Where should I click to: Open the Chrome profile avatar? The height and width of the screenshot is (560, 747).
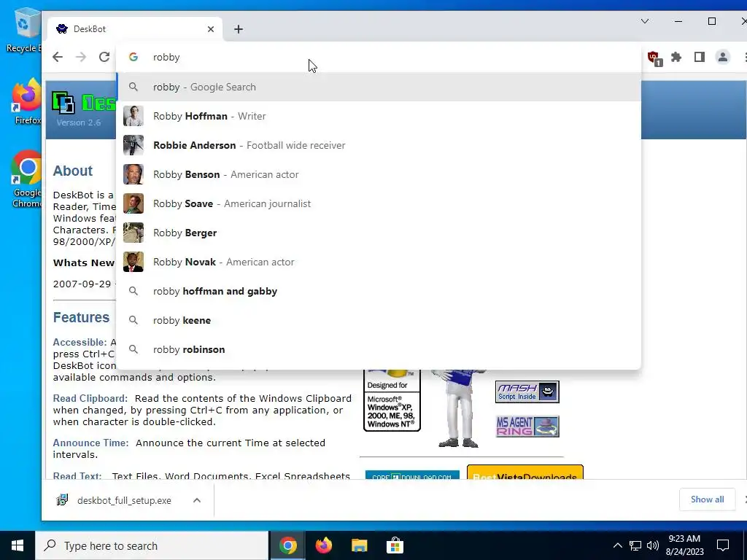click(723, 57)
